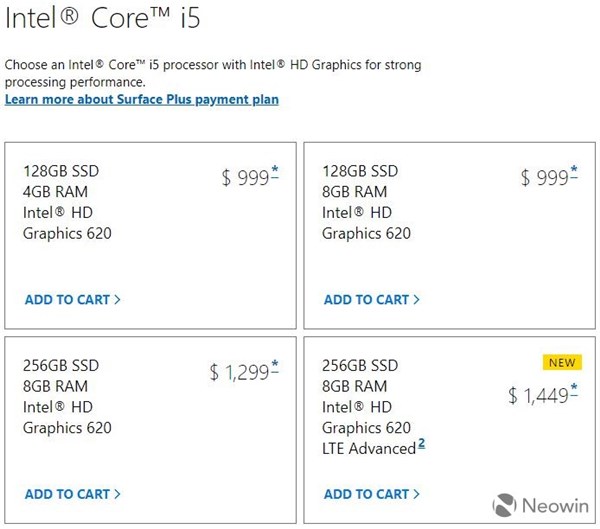
Task: Add 256GB SSD $1,299 model to cart
Action: [73, 494]
